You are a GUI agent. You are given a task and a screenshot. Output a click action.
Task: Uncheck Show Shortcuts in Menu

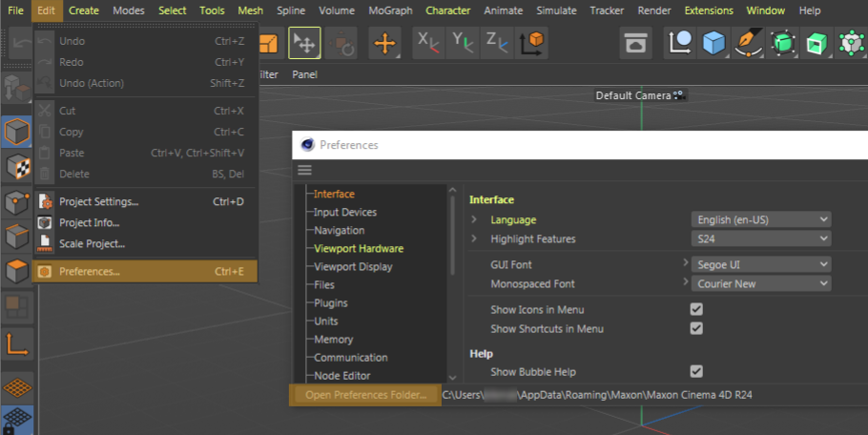pyautogui.click(x=696, y=329)
